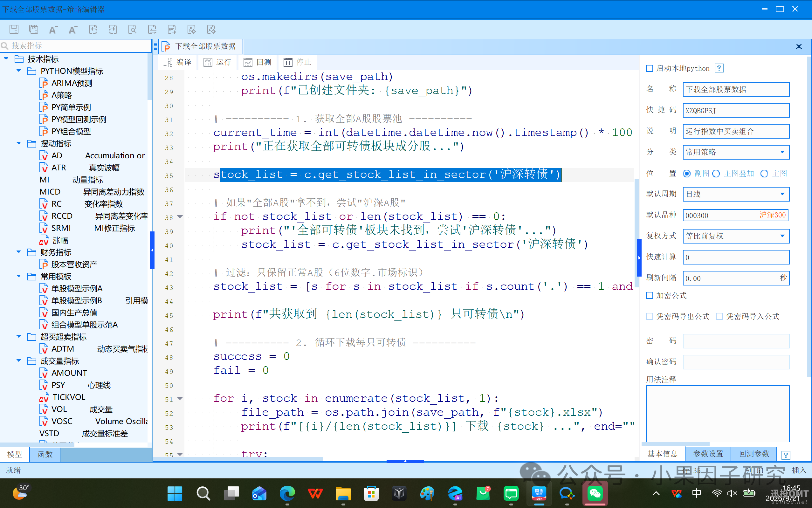Open the 分类 dropdown showing 常用策略
Viewport: 812px width, 508px height.
coord(736,152)
